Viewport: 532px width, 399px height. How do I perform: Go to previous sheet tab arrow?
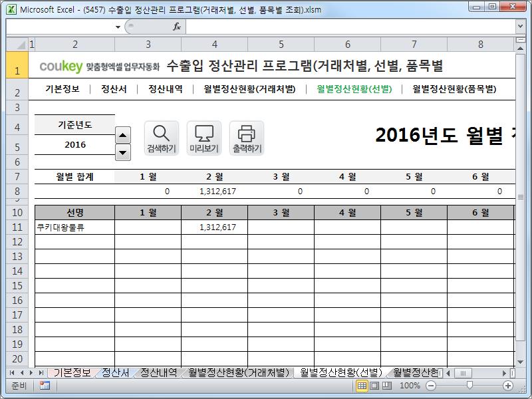tap(22, 373)
